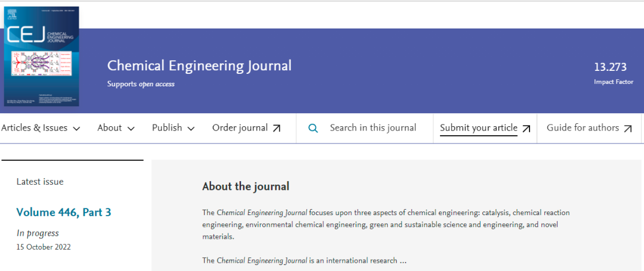Expand the About menu chevron

pyautogui.click(x=131, y=129)
